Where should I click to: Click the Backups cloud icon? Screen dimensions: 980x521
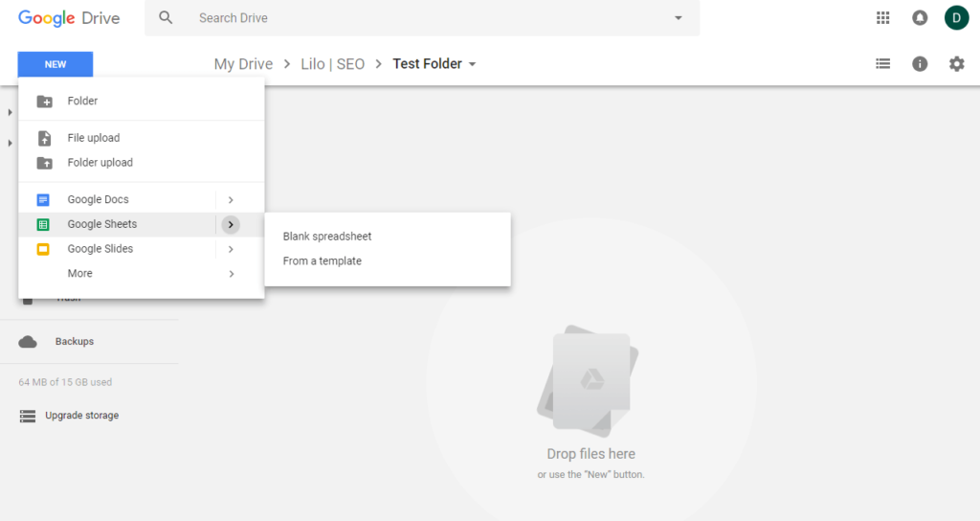[28, 342]
